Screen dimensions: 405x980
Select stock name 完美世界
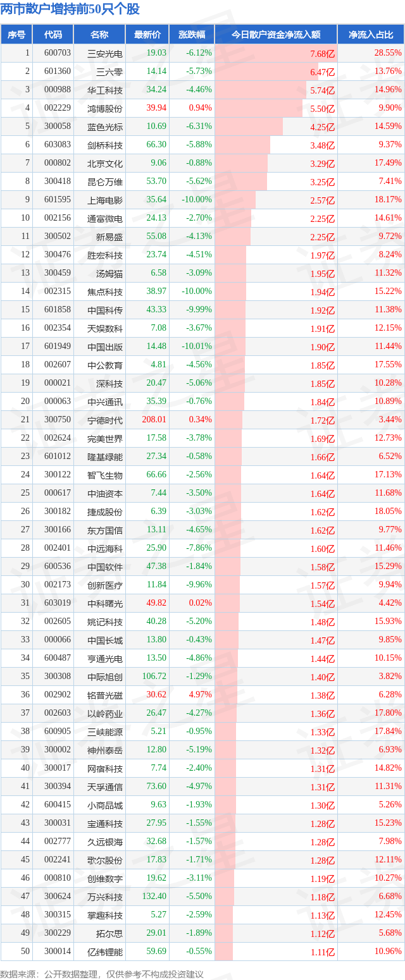tap(105, 438)
